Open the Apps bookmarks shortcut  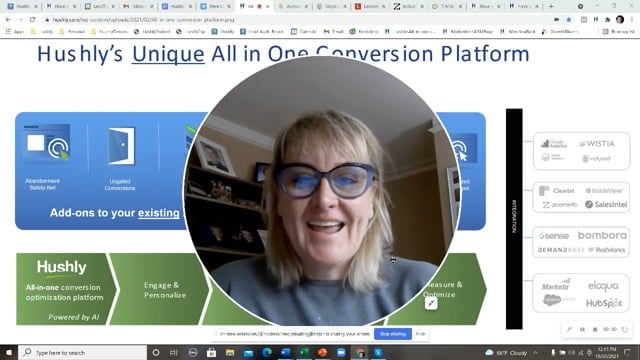click(15, 31)
